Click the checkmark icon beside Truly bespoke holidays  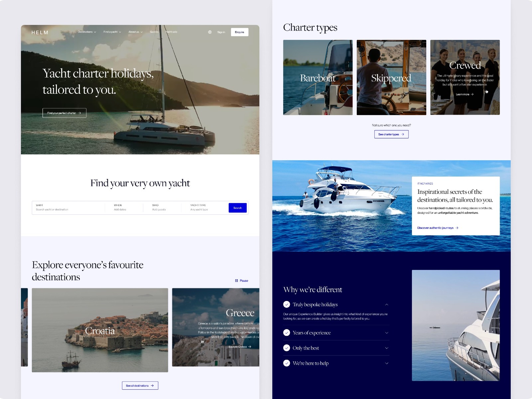287,304
